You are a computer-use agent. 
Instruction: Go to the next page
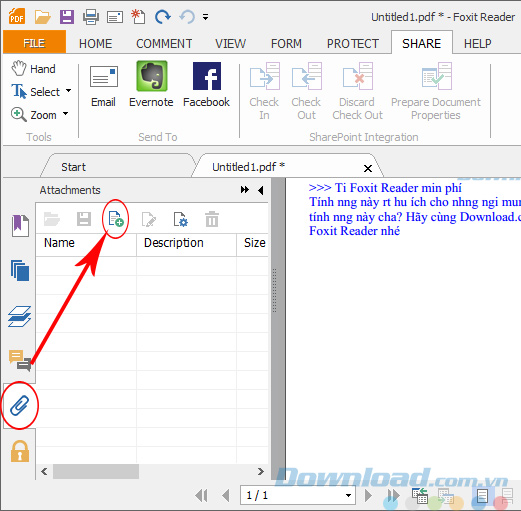point(368,495)
